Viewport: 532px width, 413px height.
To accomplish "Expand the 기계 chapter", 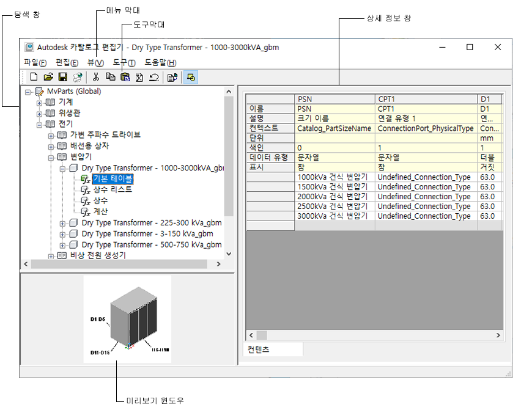I will pyautogui.click(x=39, y=103).
